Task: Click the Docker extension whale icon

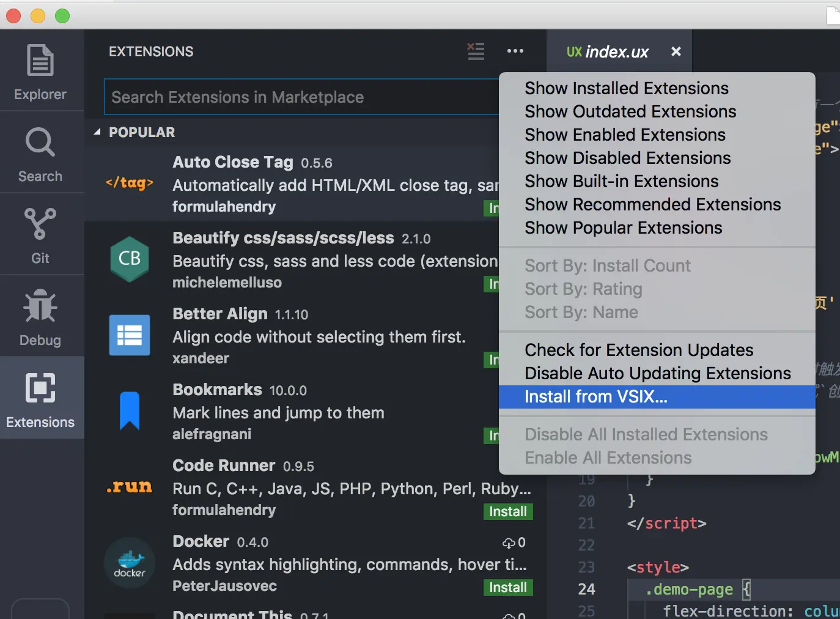Action: click(130, 563)
